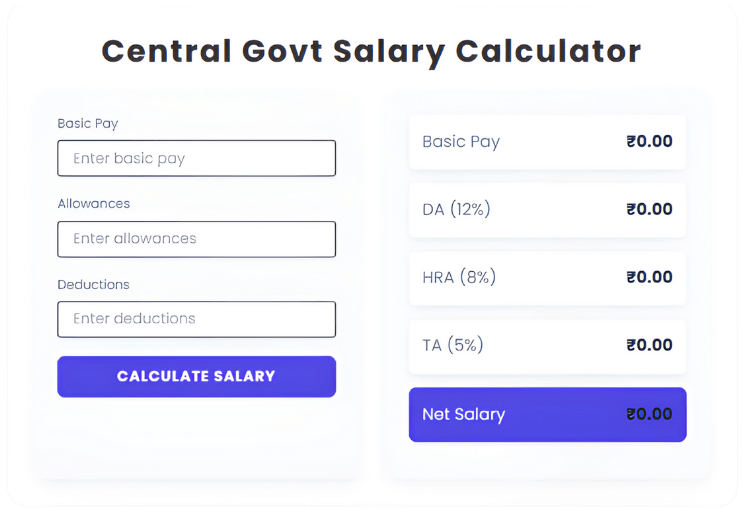754x508 pixels.
Task: Select the TA (5%) result label
Action: point(453,345)
